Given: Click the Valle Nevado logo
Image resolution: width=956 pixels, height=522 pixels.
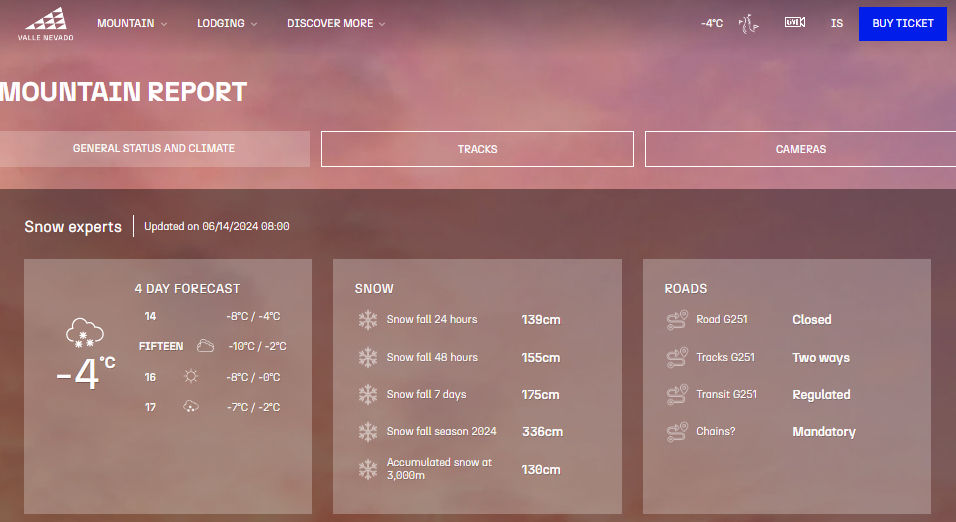Looking at the screenshot, I should (x=45, y=23).
